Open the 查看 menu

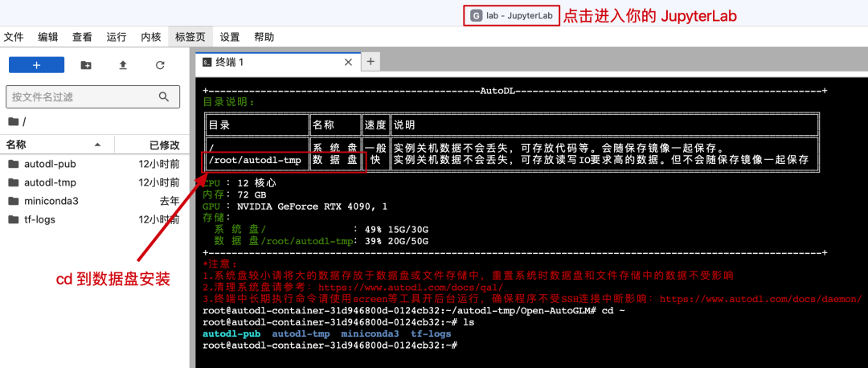[83, 37]
